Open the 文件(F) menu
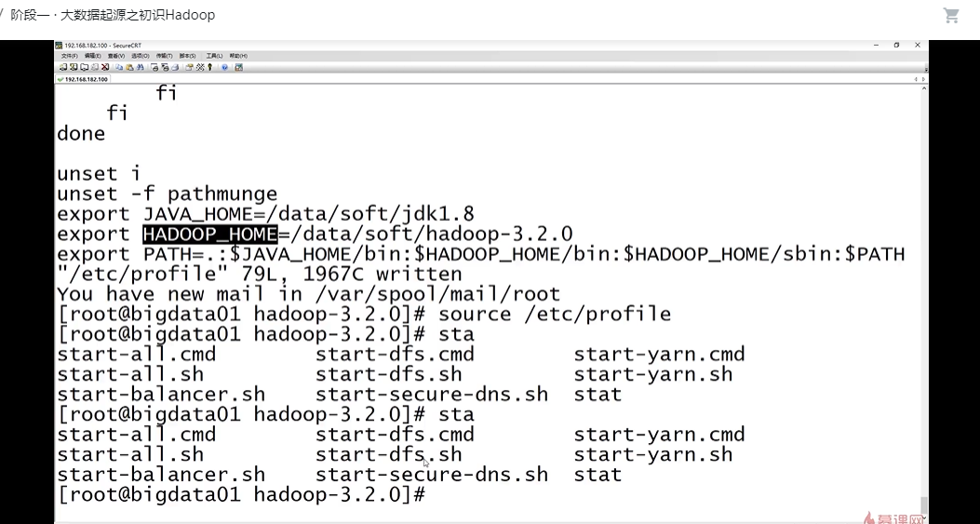Viewport: 980px width, 524px height. pos(70,56)
